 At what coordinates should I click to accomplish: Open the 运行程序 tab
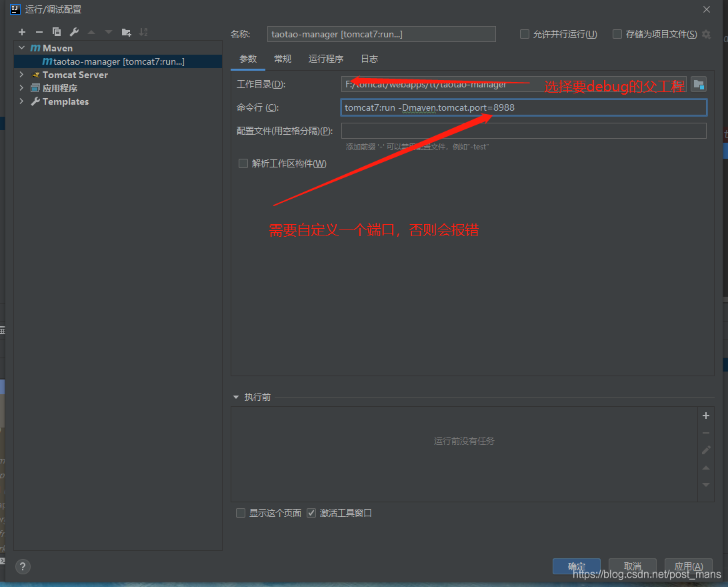[x=325, y=59]
